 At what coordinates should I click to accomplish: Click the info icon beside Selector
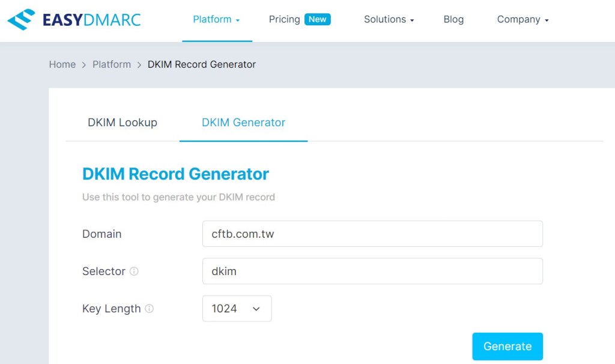(x=134, y=271)
